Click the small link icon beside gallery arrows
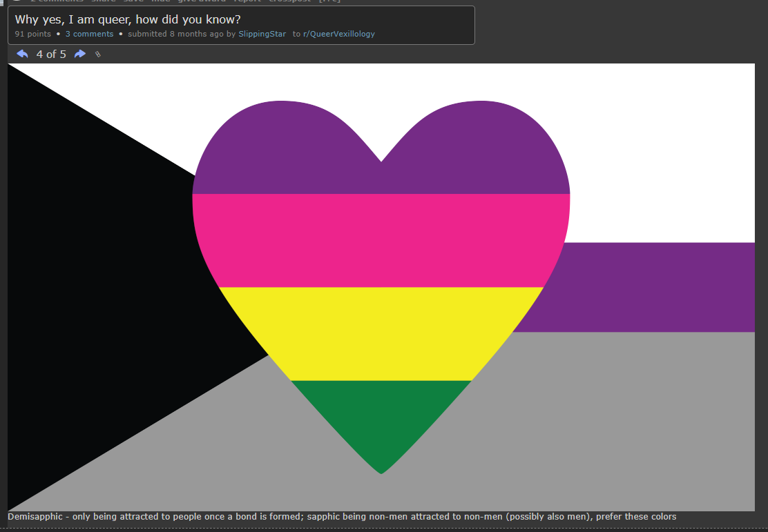 point(98,55)
